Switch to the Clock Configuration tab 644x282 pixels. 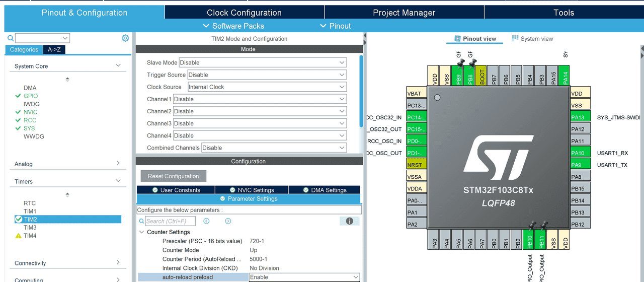pos(244,13)
